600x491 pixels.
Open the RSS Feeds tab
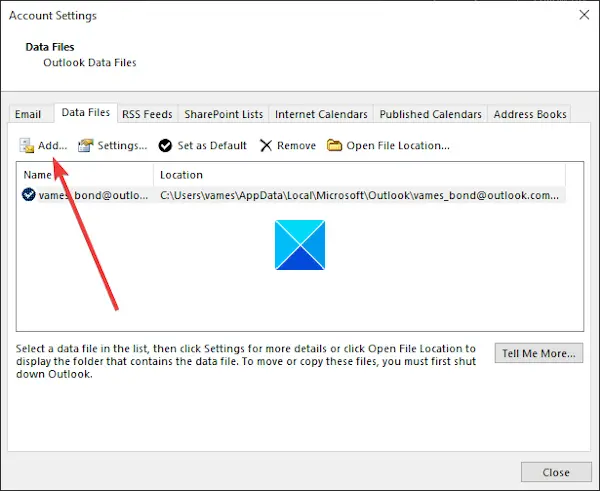pos(147,114)
